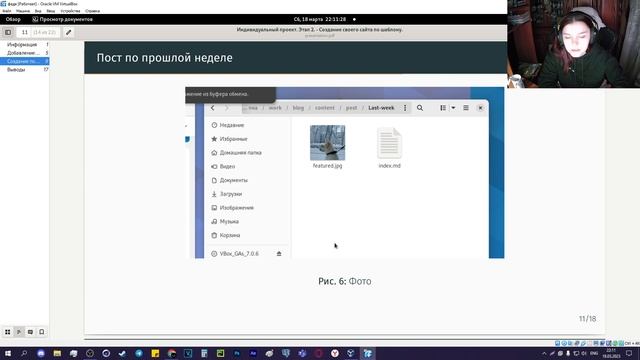Open the active VirtualBox taskbar icon

point(368,353)
